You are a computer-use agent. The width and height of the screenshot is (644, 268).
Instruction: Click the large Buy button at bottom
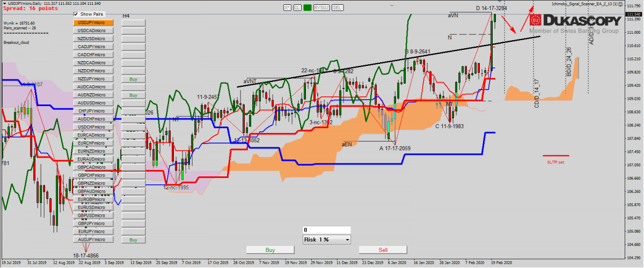click(270, 250)
